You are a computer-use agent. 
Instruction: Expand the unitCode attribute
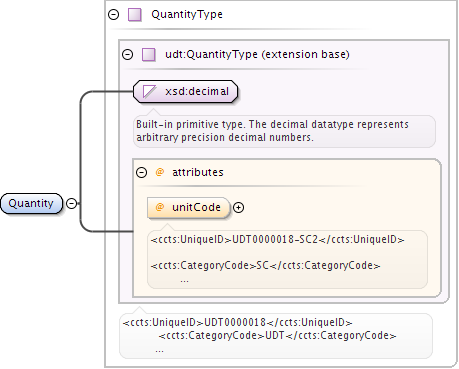(238, 207)
